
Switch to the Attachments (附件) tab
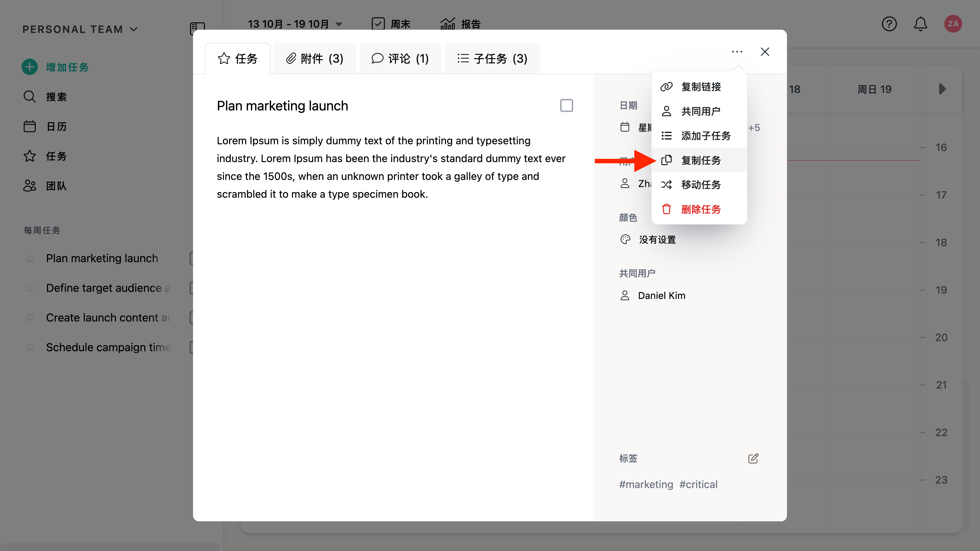(x=314, y=58)
